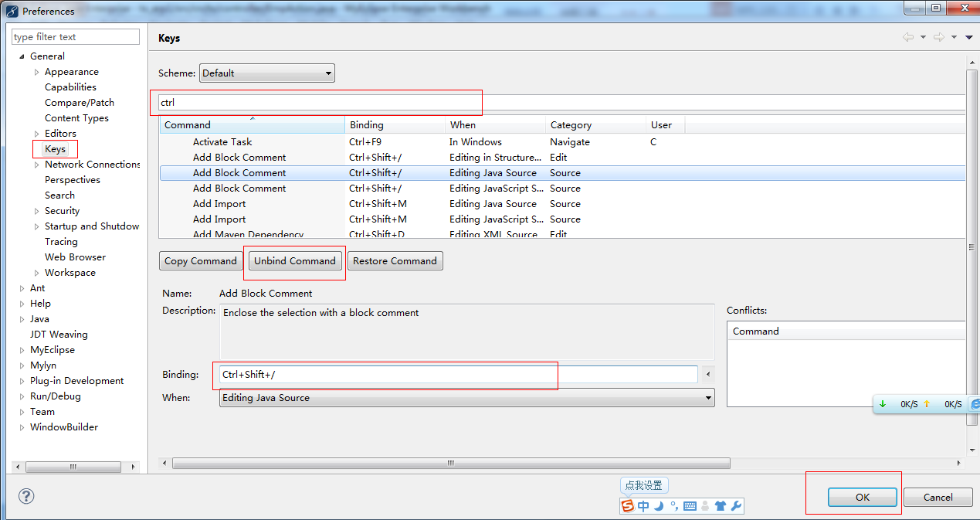Viewport: 980px width, 520px height.
Task: Expand the Java node
Action: tap(22, 319)
